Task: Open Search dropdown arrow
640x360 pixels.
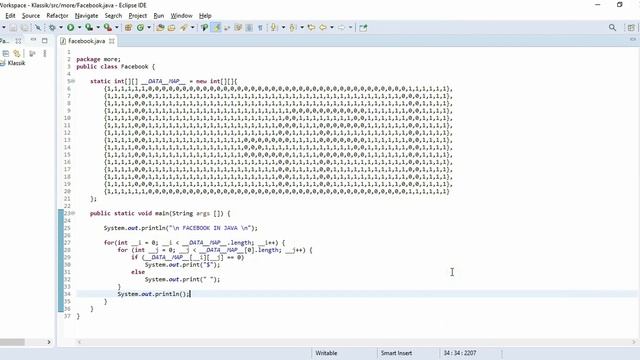Action: click(193, 28)
